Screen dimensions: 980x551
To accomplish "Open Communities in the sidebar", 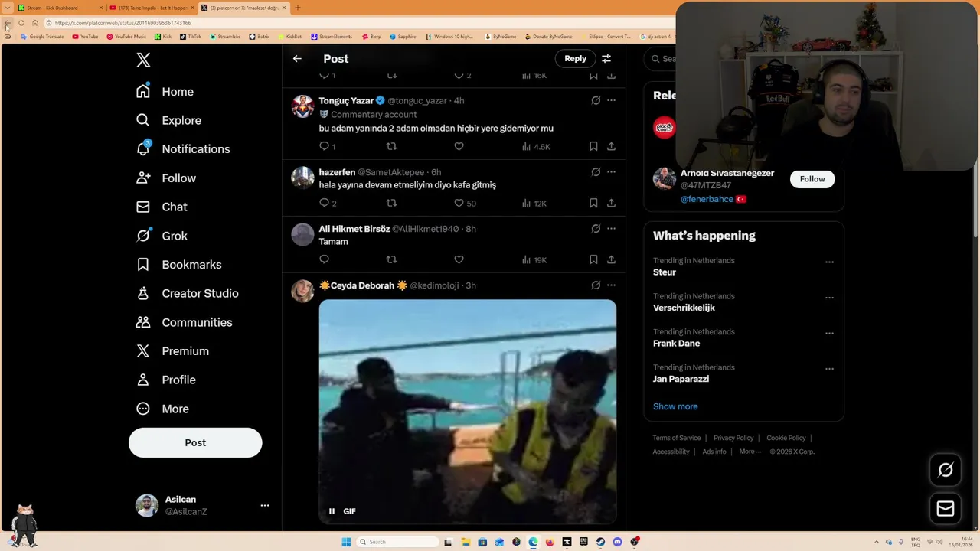I will (184, 322).
